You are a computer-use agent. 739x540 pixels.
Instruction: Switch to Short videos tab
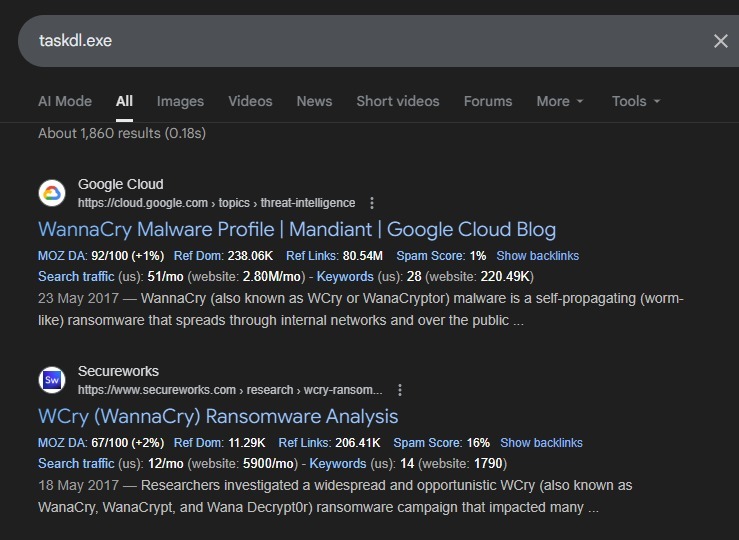pos(397,101)
